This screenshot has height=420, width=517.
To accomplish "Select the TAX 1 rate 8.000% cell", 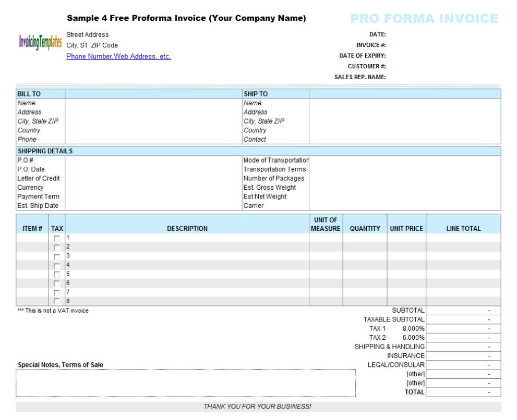I will 413,329.
